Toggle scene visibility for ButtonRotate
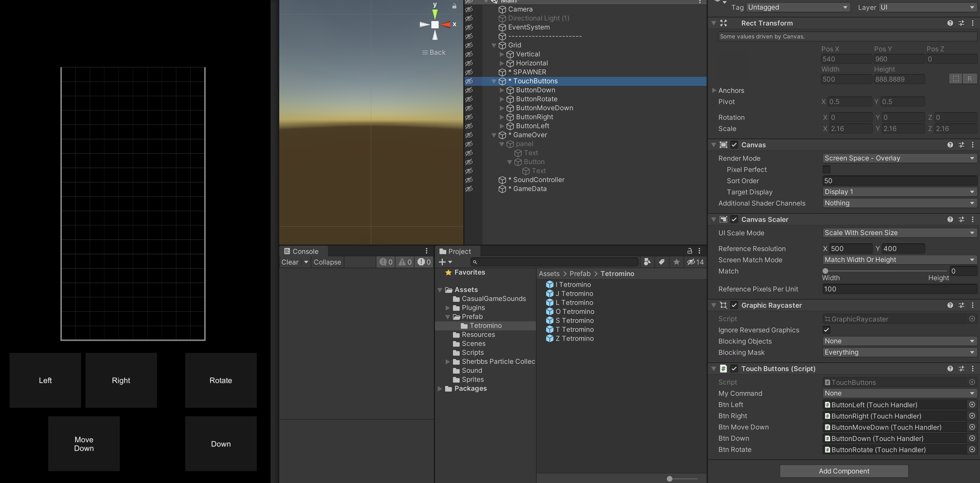 point(469,99)
